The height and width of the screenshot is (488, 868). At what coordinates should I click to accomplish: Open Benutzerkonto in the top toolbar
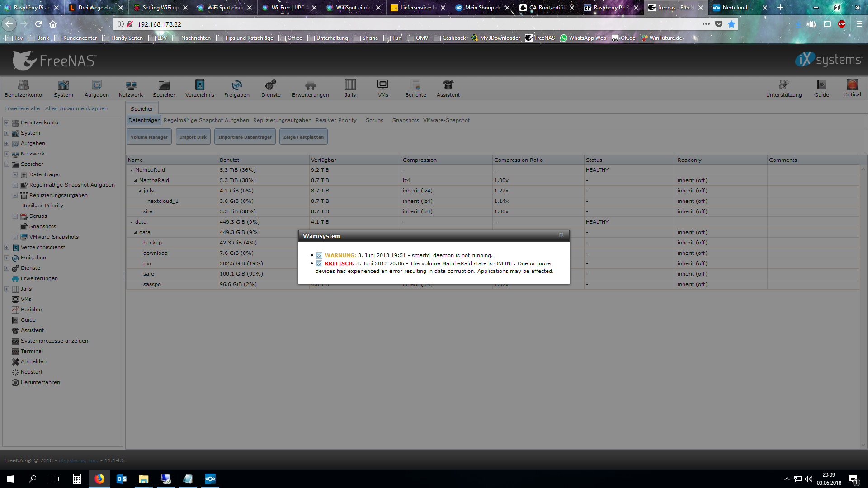coord(23,88)
